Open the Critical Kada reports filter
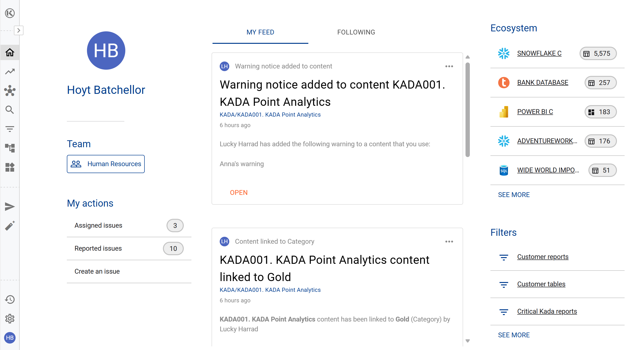Screen dimensions: 644x350 (547, 311)
